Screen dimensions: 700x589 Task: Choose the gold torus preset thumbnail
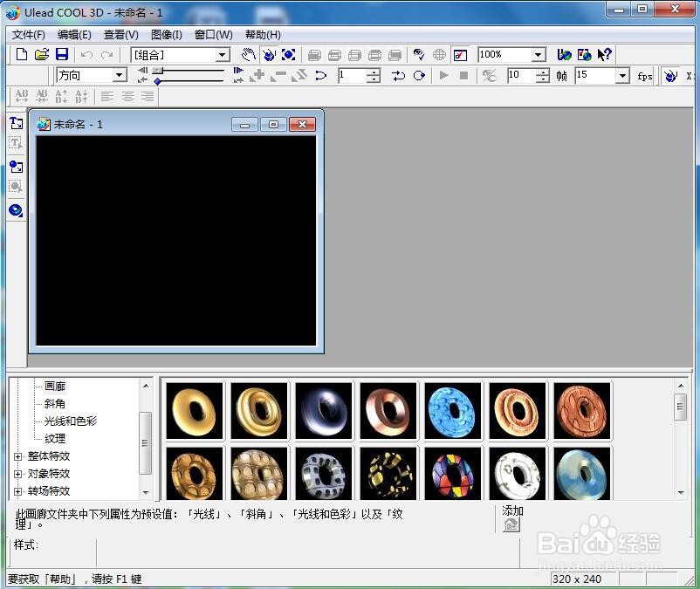click(194, 411)
